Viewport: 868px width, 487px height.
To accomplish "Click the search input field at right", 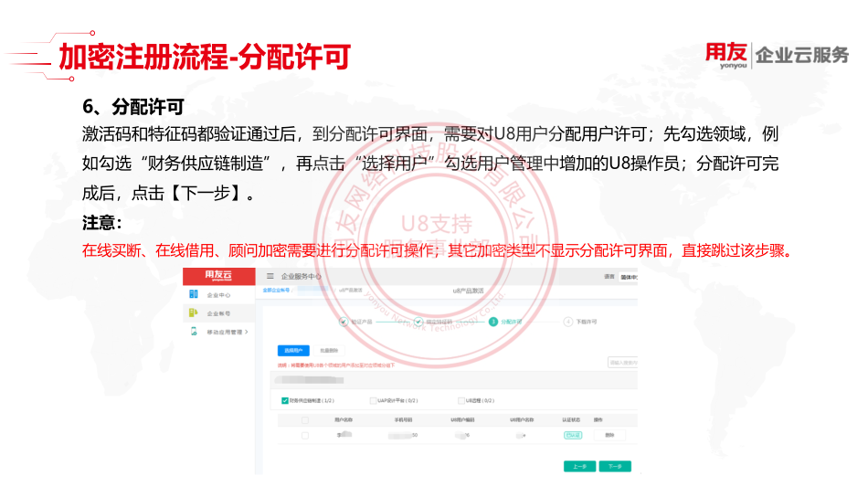I will click(623, 363).
